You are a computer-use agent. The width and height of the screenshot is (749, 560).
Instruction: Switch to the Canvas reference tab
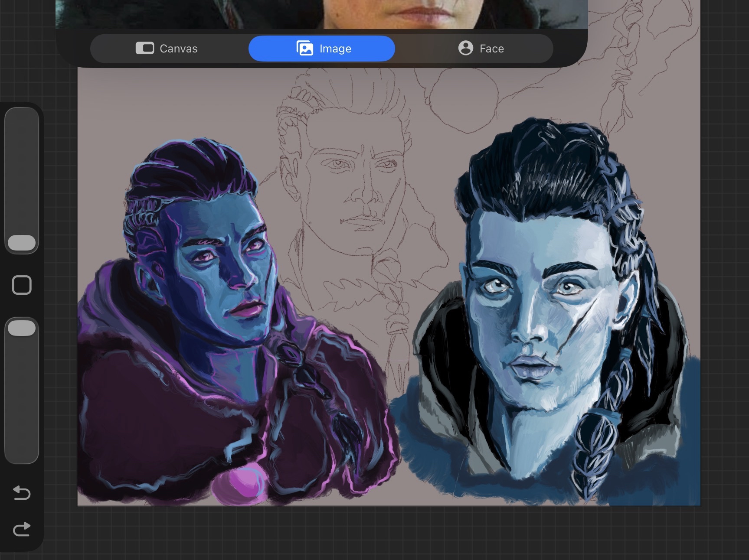pos(167,49)
